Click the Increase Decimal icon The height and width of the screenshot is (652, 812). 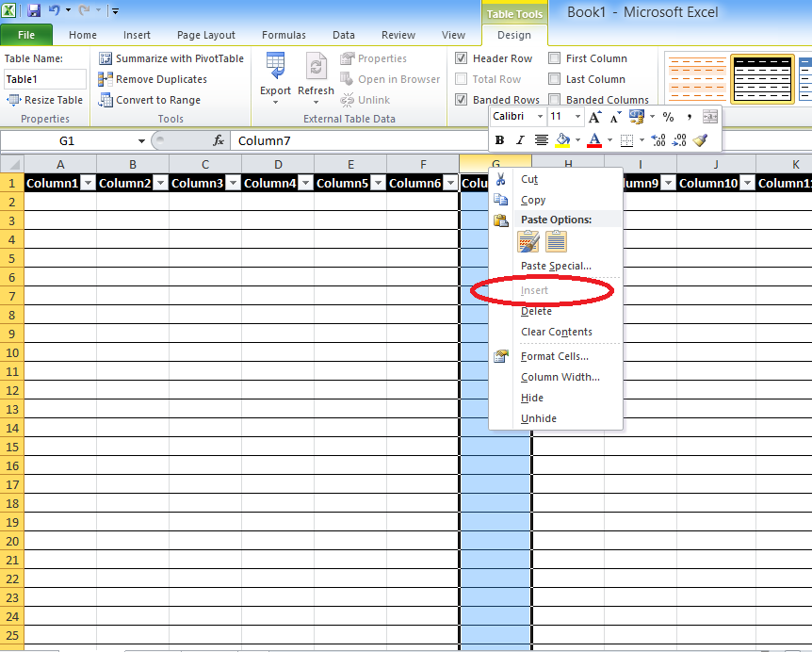[658, 139]
